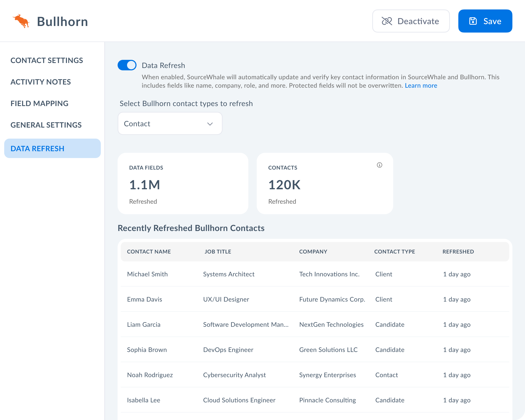Open the General Settings section
525x420 pixels.
point(46,125)
